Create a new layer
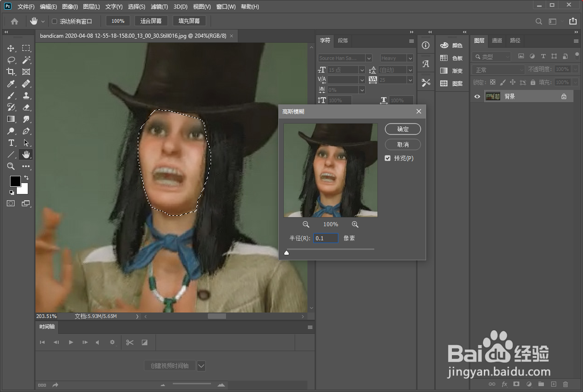583x392 pixels. 553,384
